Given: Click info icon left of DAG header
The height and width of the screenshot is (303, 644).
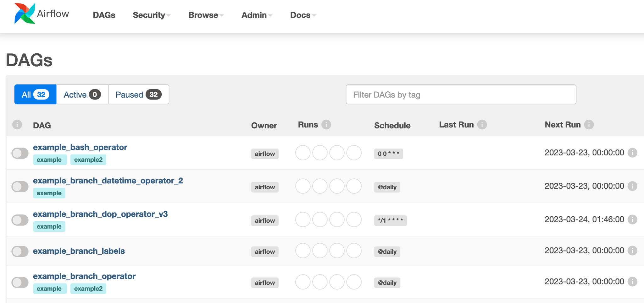Looking at the screenshot, I should pyautogui.click(x=17, y=125).
